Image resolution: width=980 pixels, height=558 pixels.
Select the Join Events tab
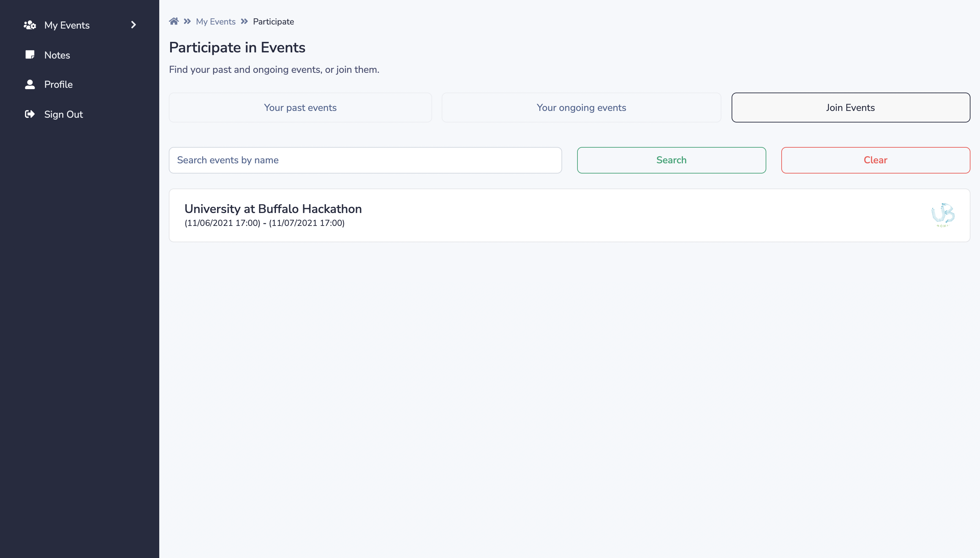850,108
